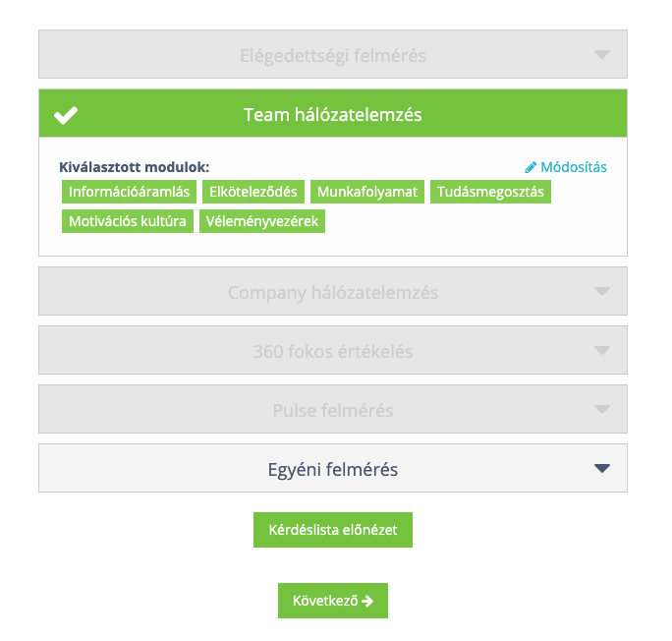The height and width of the screenshot is (641, 672).
Task: Open the Egyéni felmérés section title
Action: (x=332, y=469)
